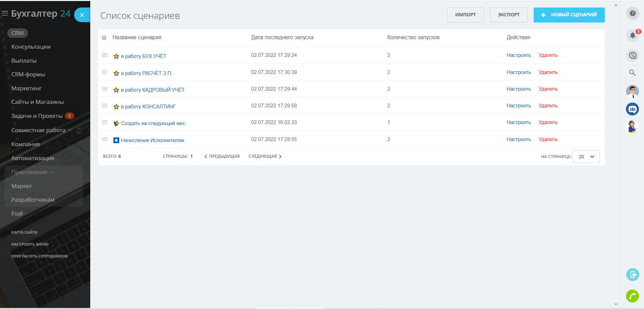Click the blue group chat icon

(x=632, y=109)
